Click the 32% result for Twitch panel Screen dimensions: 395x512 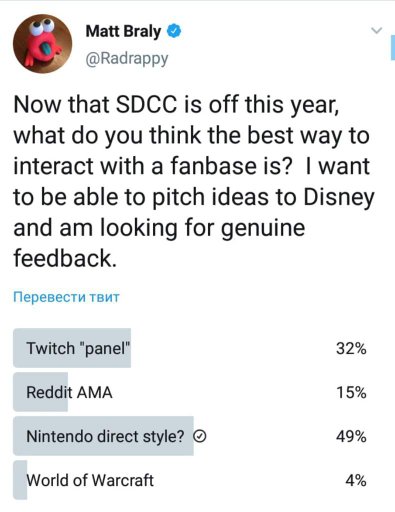[x=351, y=349]
